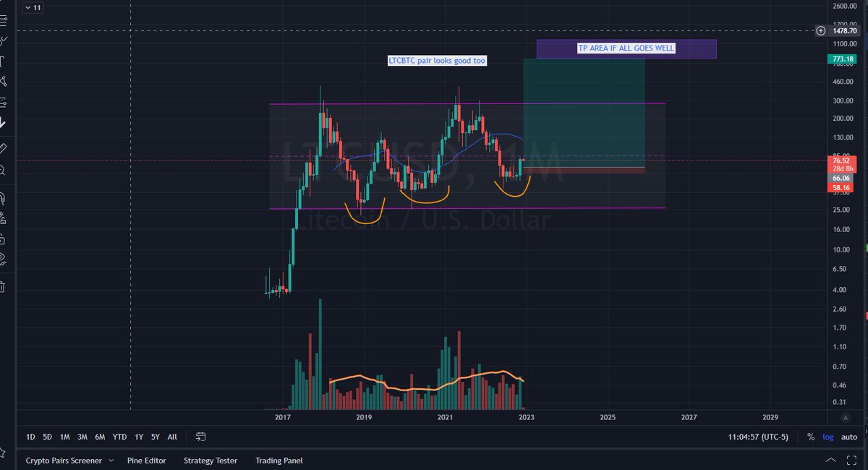
Task: Select the Arrow down icon tool
Action: (2, 123)
